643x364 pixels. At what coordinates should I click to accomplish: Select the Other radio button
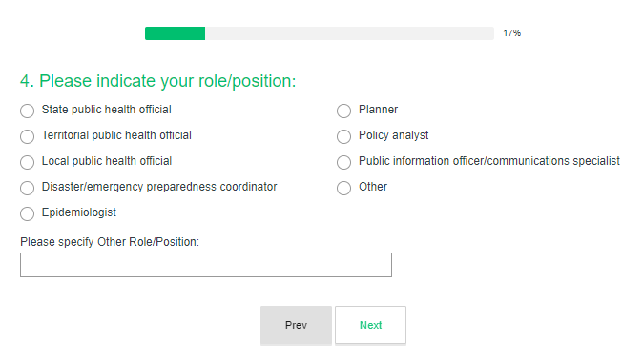click(x=343, y=188)
